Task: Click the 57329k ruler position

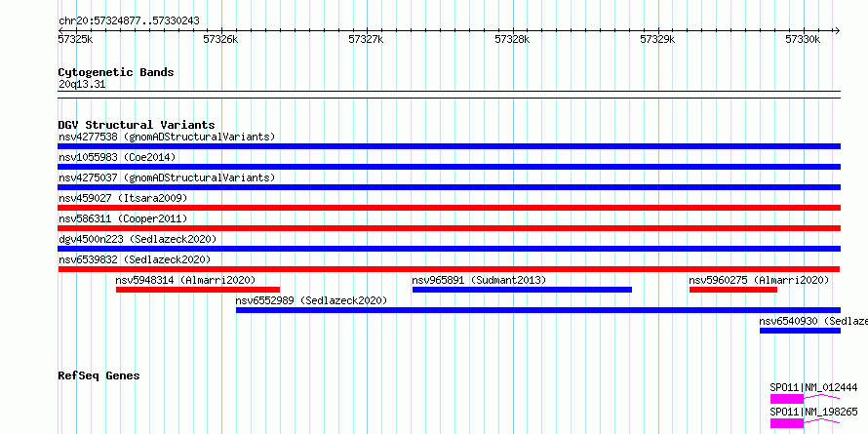Action: coord(658,39)
